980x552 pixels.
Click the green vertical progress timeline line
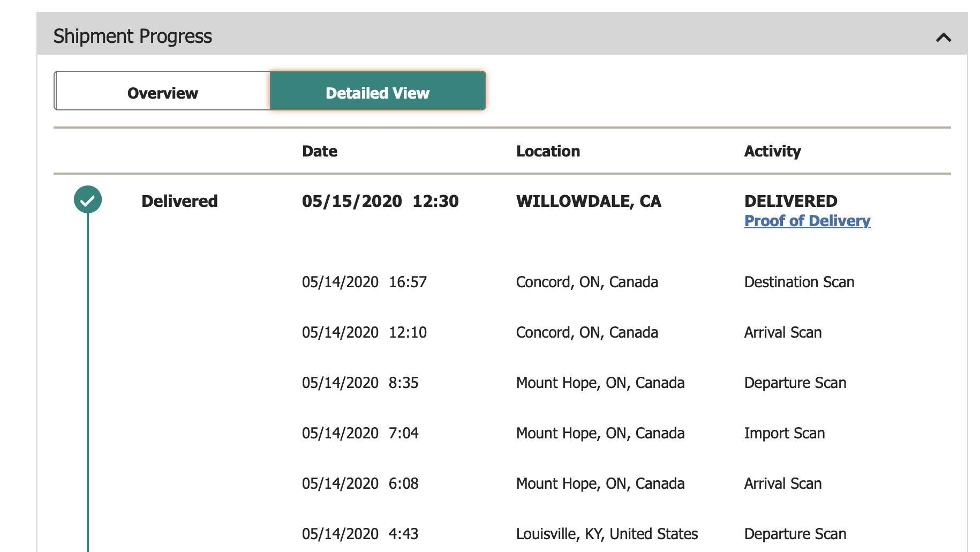click(88, 375)
